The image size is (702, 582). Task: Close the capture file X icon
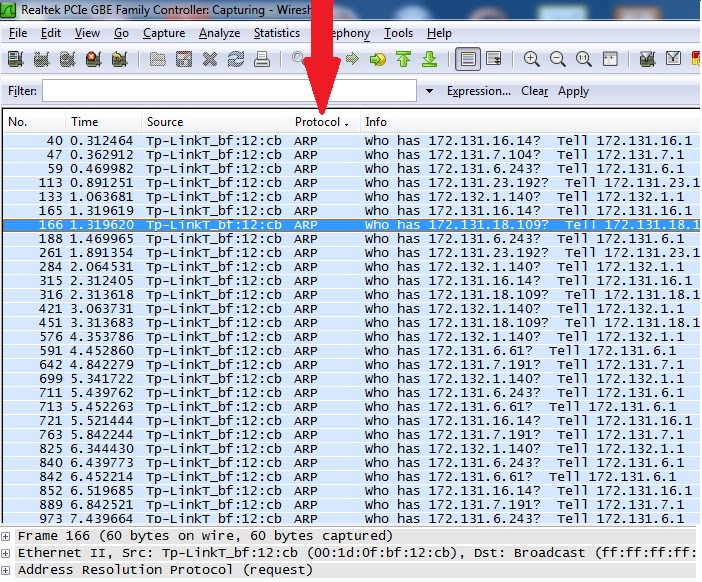[x=210, y=59]
